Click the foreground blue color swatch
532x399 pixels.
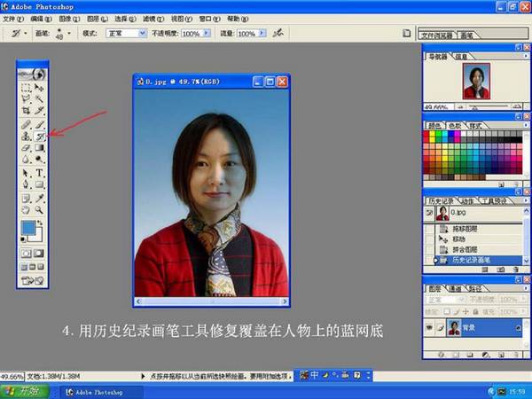point(28,227)
